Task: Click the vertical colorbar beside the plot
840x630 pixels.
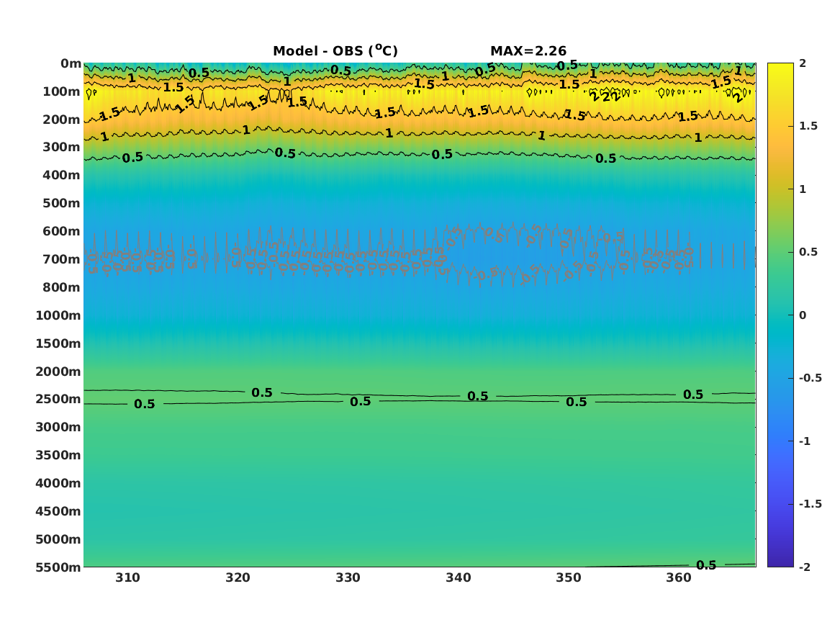Action: click(x=780, y=315)
